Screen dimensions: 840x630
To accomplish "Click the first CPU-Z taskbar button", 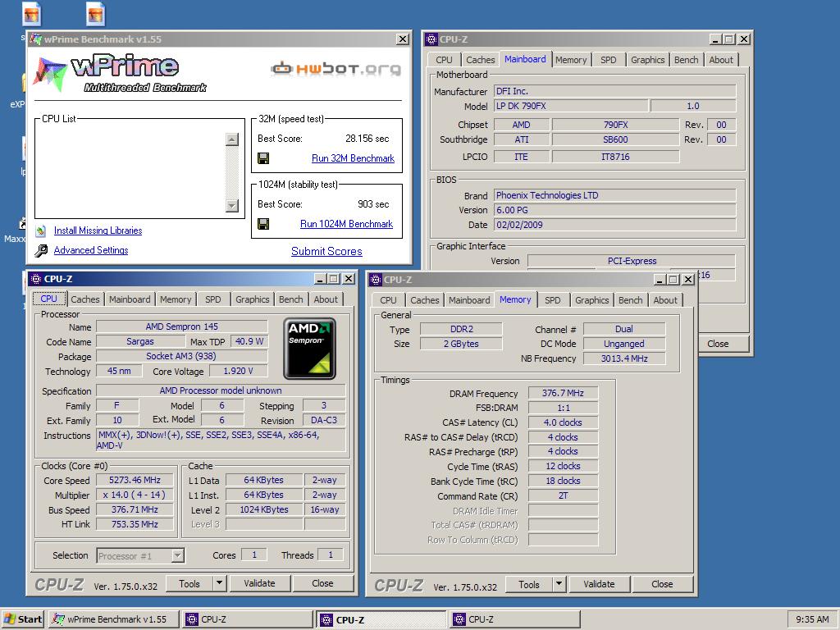I will [248, 619].
